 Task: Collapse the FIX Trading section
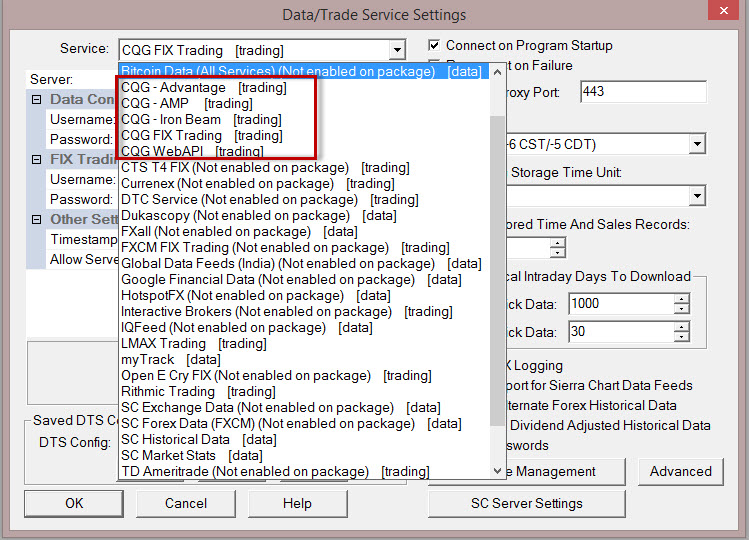(36, 159)
